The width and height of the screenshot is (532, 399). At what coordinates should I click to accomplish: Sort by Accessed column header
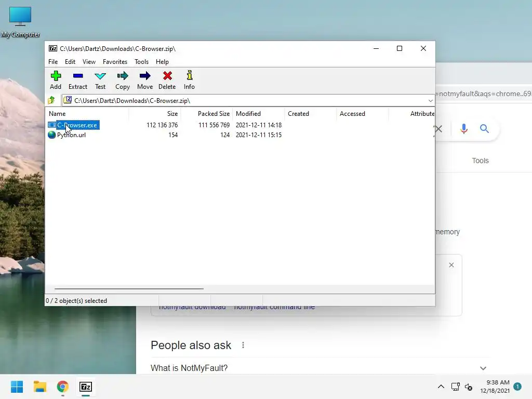(362, 114)
